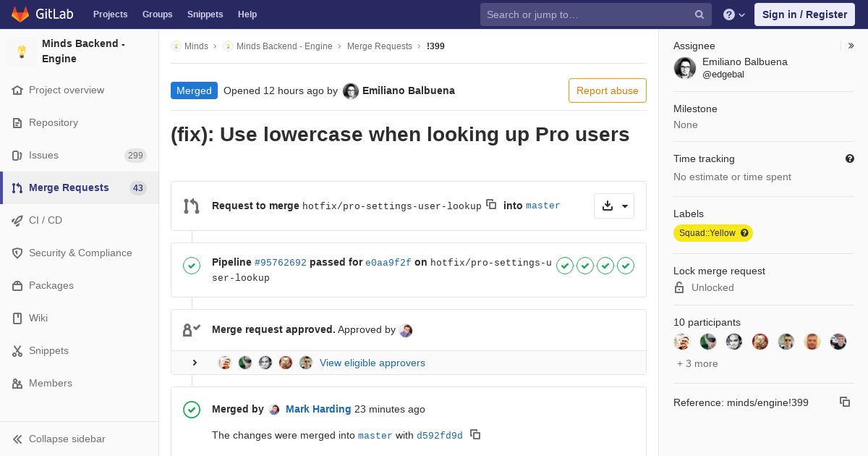Image resolution: width=868 pixels, height=456 pixels.
Task: Click the GitLab fox logo
Action: point(20,14)
